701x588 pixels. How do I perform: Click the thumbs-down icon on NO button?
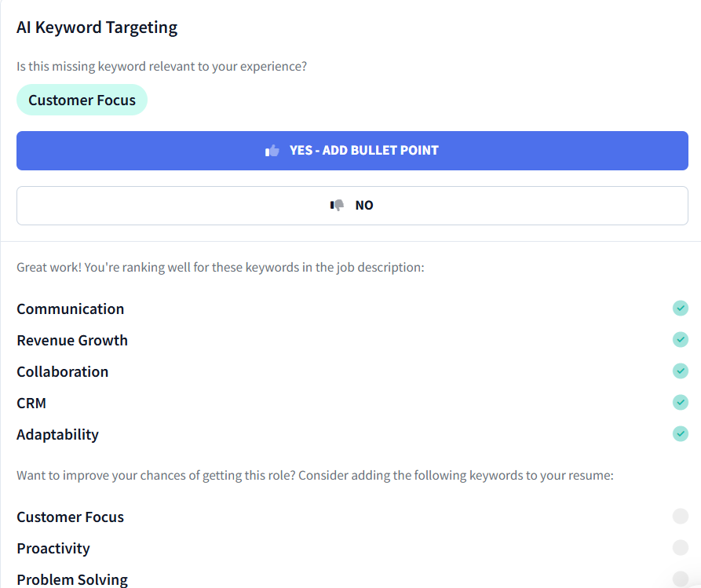point(337,205)
